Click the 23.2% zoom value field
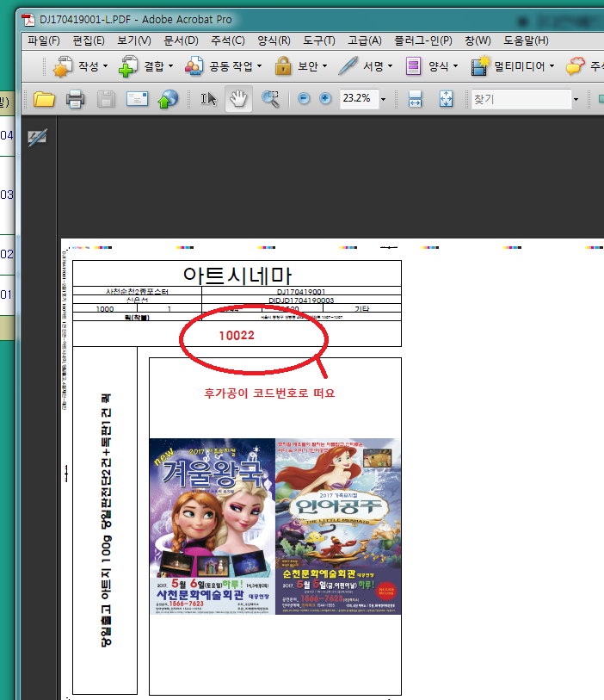Viewport: 604px width, 700px height. point(355,99)
